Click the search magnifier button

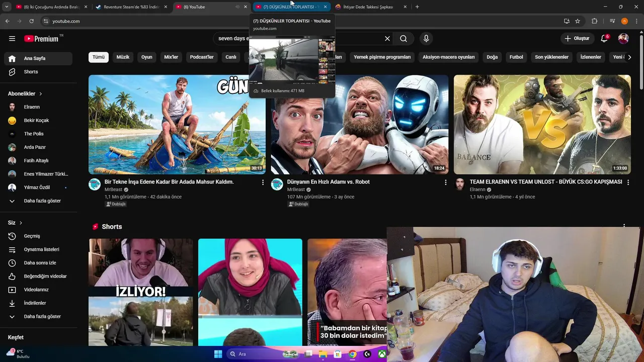tap(404, 38)
